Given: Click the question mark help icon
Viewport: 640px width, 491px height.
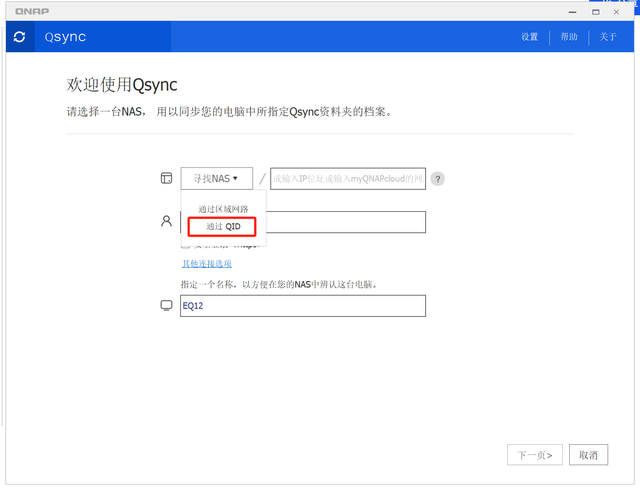Looking at the screenshot, I should (438, 179).
